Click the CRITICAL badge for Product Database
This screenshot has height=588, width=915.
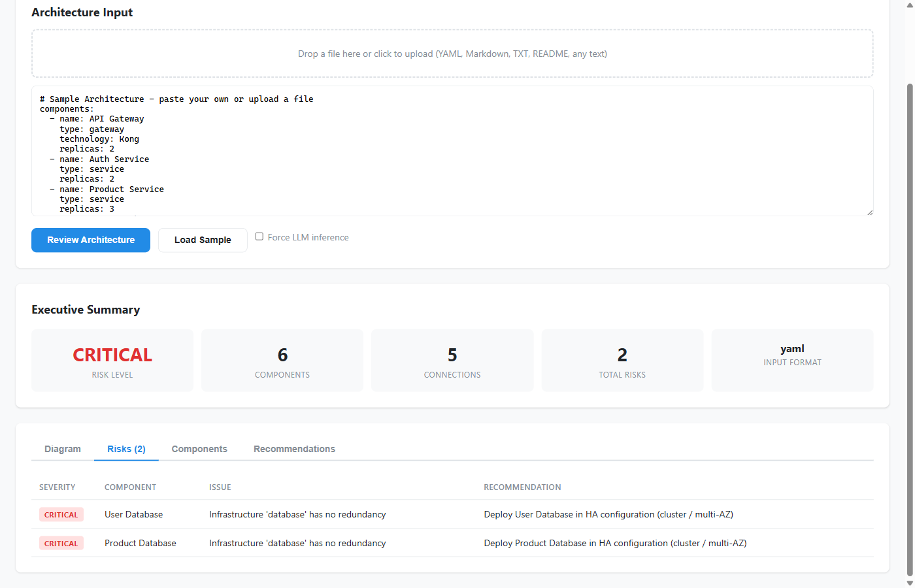pyautogui.click(x=61, y=544)
